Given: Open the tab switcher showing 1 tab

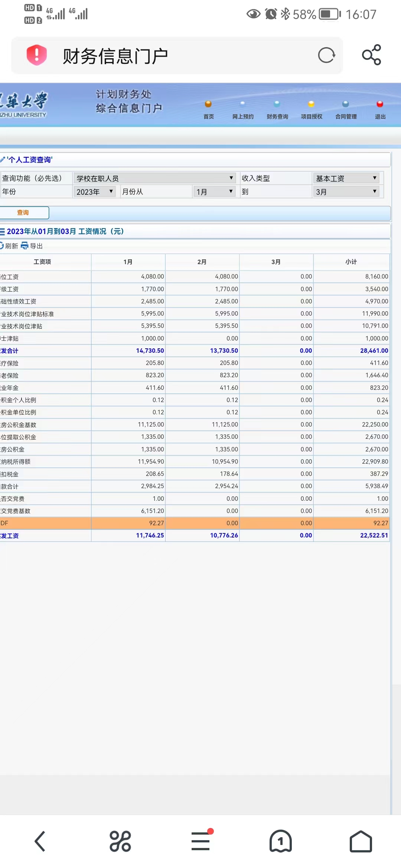Looking at the screenshot, I should (x=280, y=841).
